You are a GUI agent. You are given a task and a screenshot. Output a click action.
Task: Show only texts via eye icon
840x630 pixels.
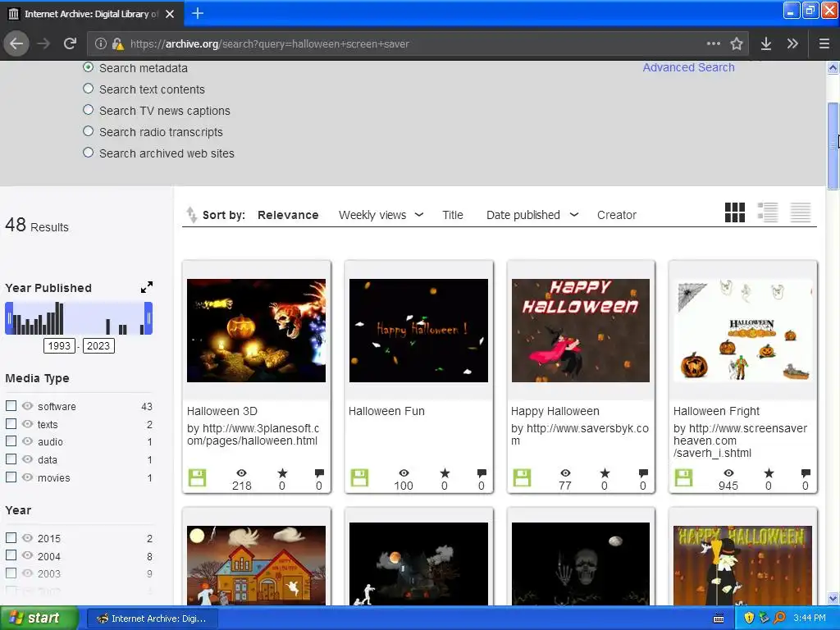[27, 424]
